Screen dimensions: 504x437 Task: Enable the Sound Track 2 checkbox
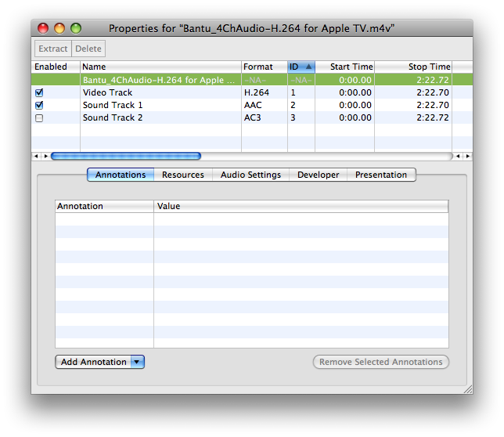(x=39, y=118)
